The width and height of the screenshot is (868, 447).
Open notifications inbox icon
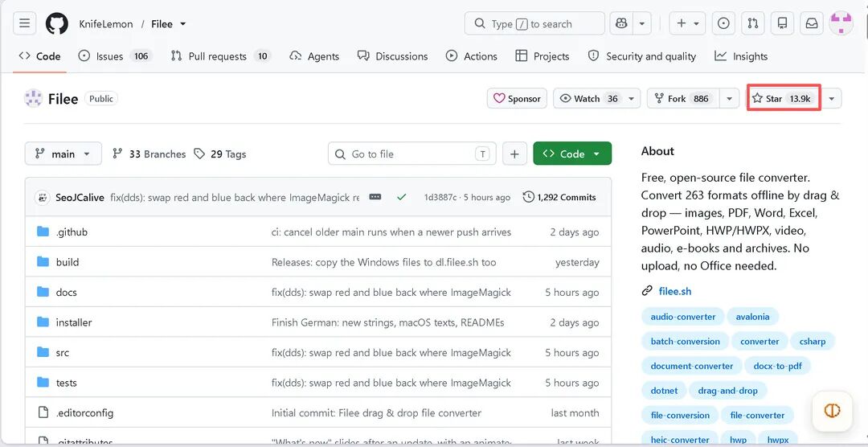point(812,24)
